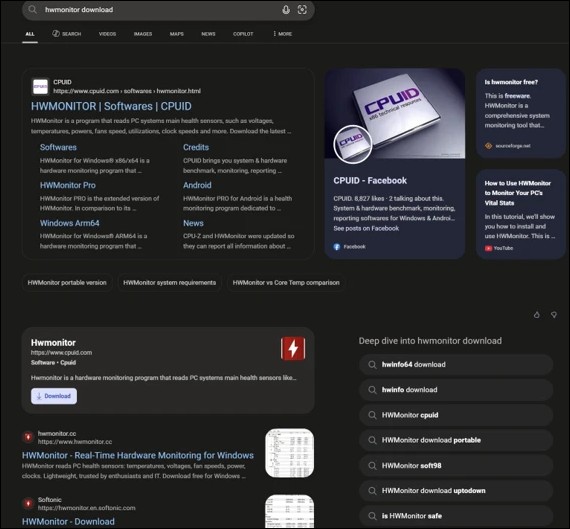Open the Is hwmonitor free? card
The image size is (570, 529).
[x=521, y=113]
